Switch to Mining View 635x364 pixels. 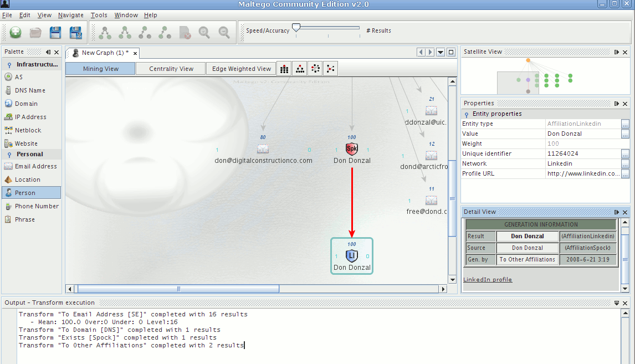pos(100,69)
